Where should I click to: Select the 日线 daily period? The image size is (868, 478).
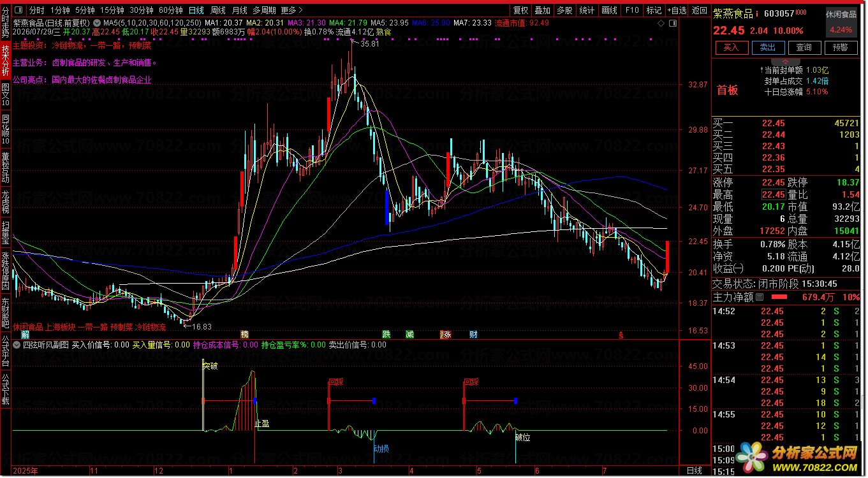click(x=196, y=10)
